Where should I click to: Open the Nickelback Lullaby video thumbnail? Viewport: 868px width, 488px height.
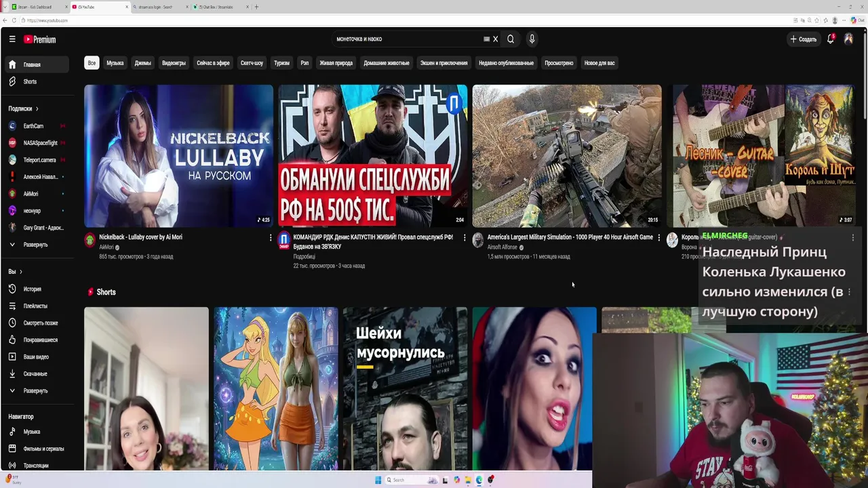[x=178, y=156]
